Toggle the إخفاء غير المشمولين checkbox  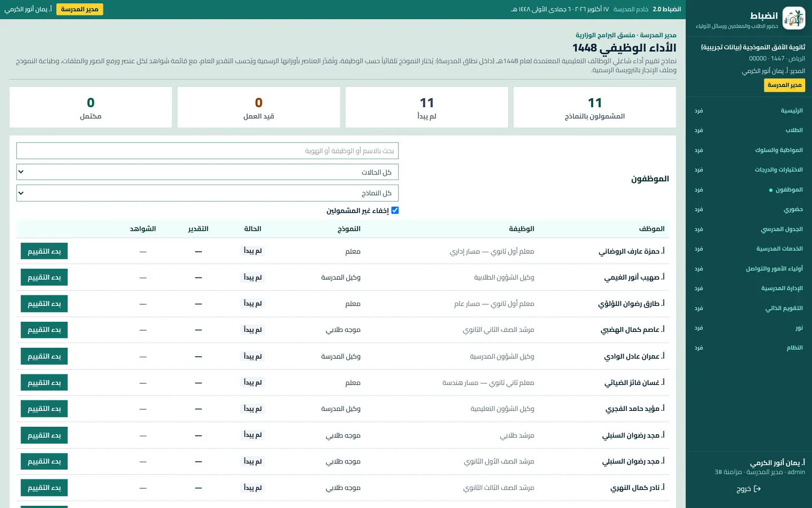(395, 210)
